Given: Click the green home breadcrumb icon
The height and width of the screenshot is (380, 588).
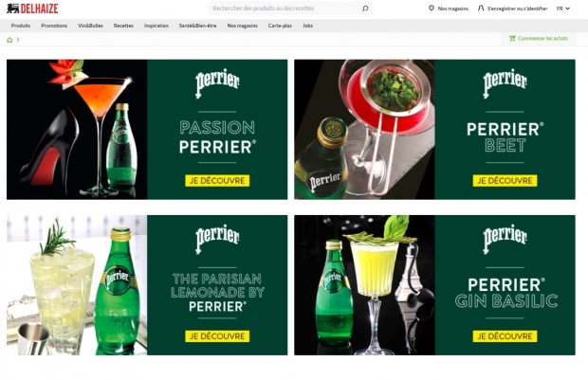Looking at the screenshot, I should point(9,40).
